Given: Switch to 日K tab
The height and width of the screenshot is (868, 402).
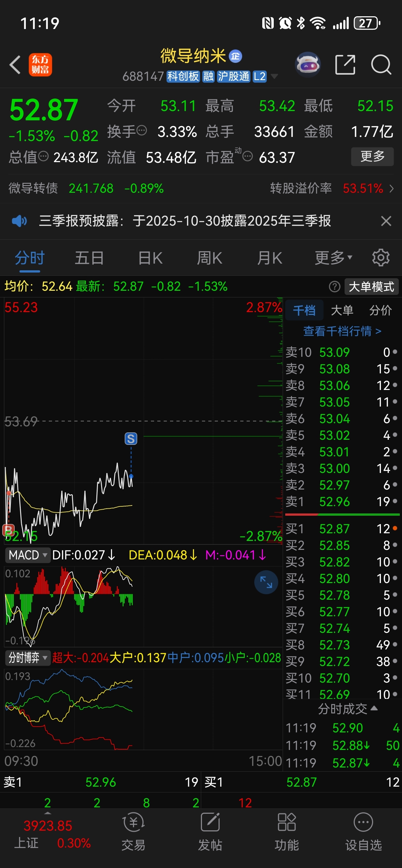Looking at the screenshot, I should pyautogui.click(x=150, y=258).
